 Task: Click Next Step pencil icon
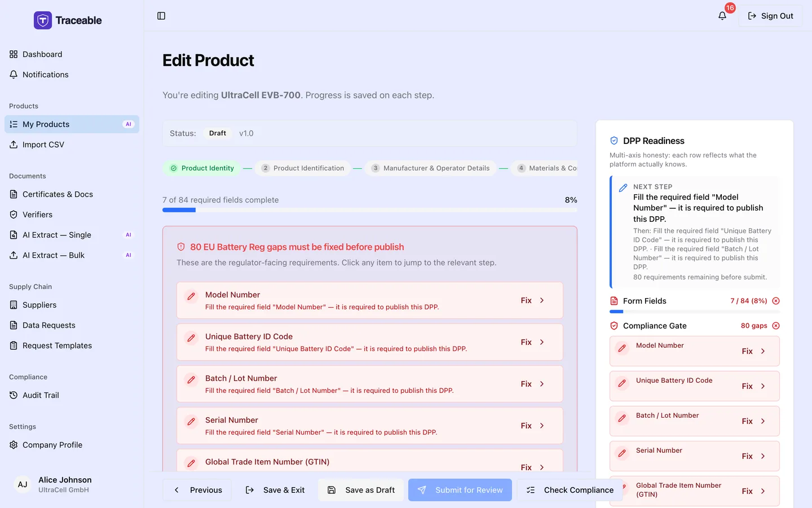(x=623, y=188)
